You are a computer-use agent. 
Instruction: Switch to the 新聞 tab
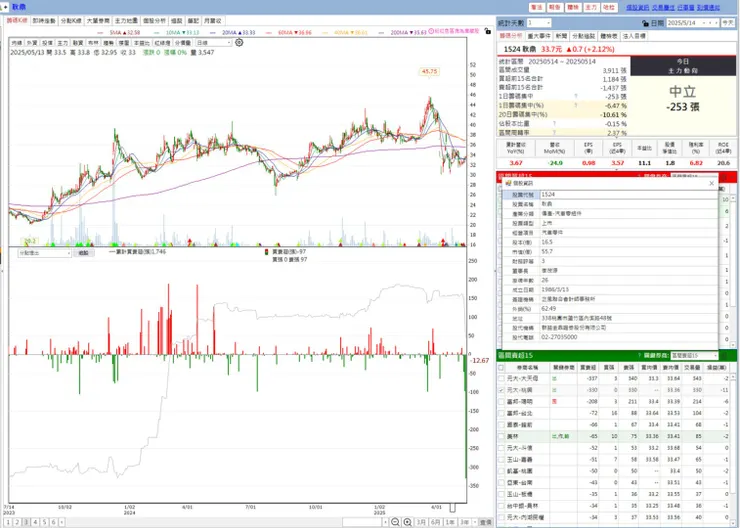(561, 36)
